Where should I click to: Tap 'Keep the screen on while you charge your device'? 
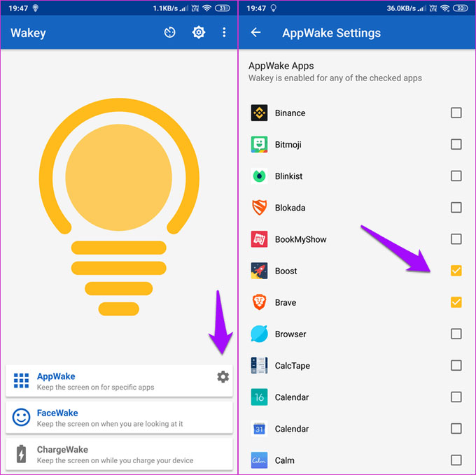tap(115, 460)
